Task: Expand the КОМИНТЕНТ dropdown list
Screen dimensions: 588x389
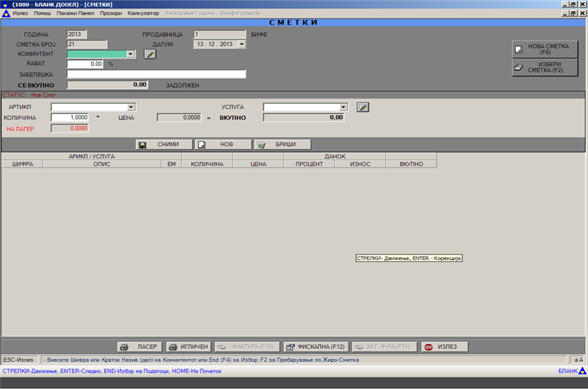Action: click(130, 54)
